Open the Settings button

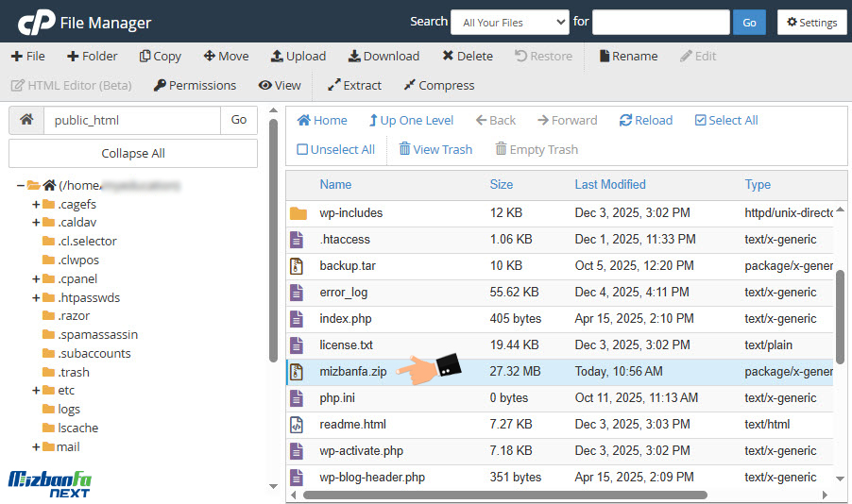(x=811, y=22)
